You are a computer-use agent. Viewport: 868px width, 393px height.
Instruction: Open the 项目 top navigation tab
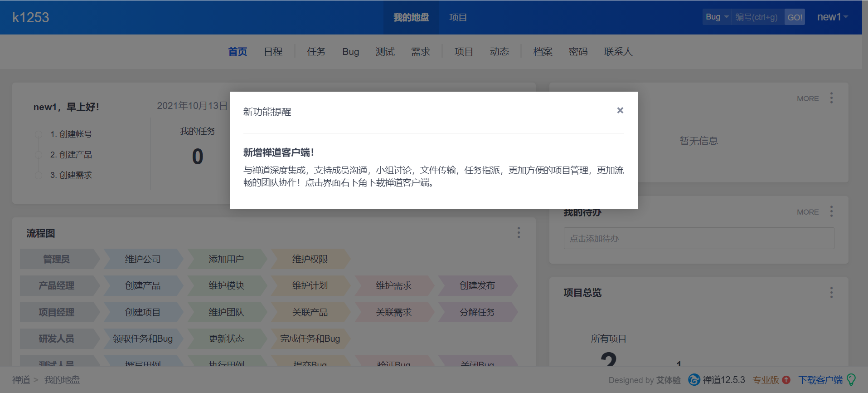pos(458,17)
